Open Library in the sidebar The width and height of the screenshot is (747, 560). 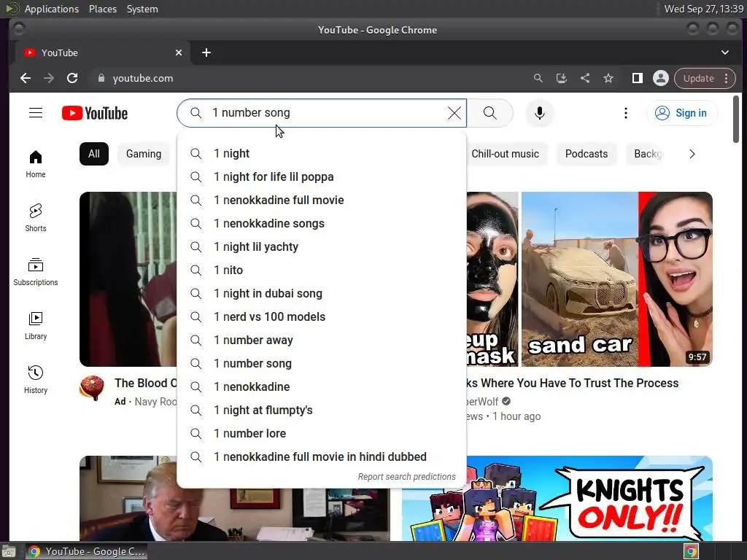[x=36, y=326]
